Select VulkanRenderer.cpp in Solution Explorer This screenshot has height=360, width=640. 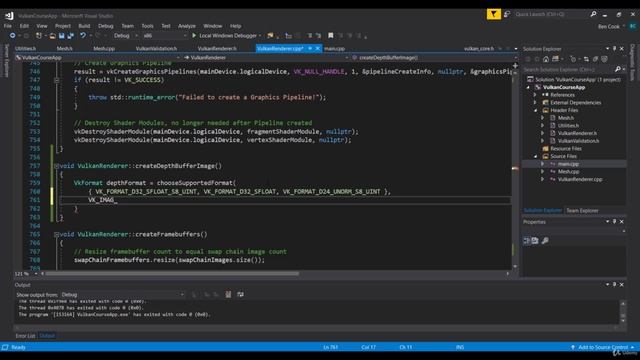tap(580, 179)
